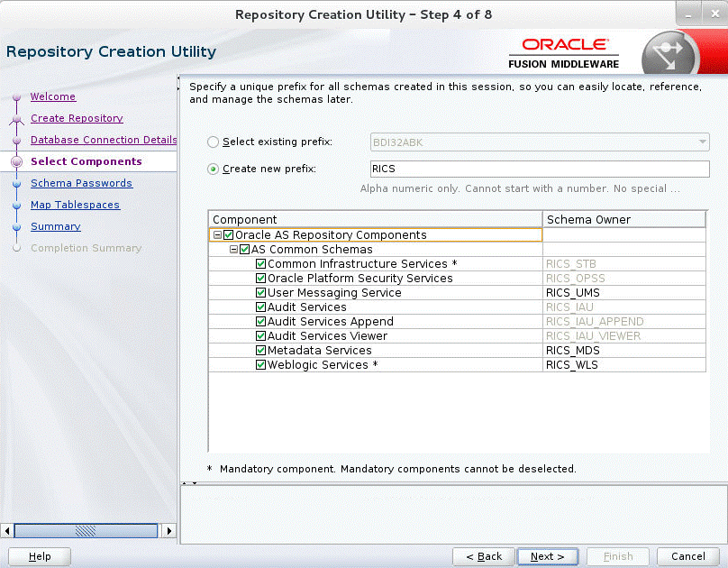
Task: Uncheck User Messaging Service
Action: [x=261, y=292]
